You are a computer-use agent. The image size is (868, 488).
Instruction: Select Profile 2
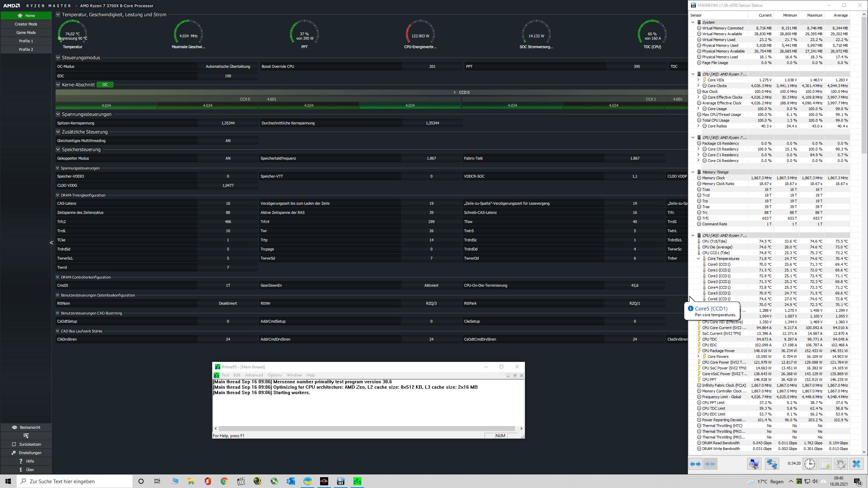click(26, 49)
